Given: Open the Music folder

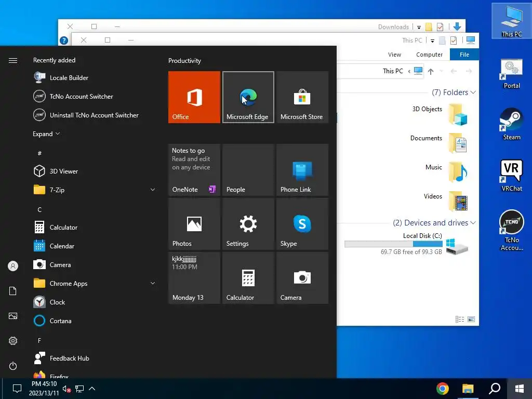Looking at the screenshot, I should (446, 172).
